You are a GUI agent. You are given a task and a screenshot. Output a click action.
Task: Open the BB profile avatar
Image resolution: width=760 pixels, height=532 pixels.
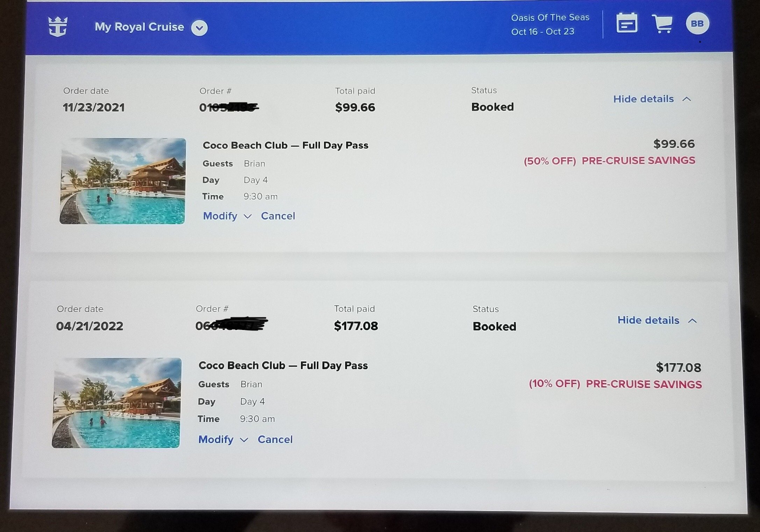coord(697,24)
